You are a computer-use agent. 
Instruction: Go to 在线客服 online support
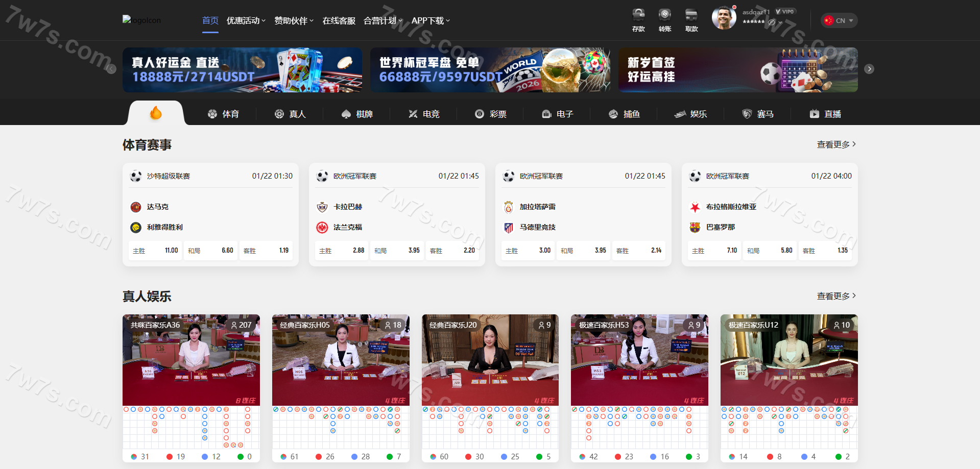[339, 20]
